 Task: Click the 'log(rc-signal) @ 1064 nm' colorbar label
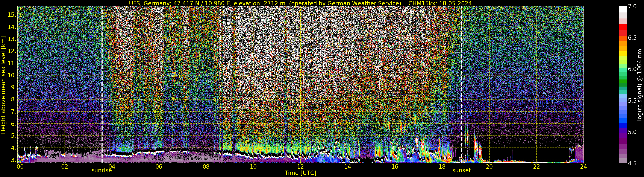639,85
